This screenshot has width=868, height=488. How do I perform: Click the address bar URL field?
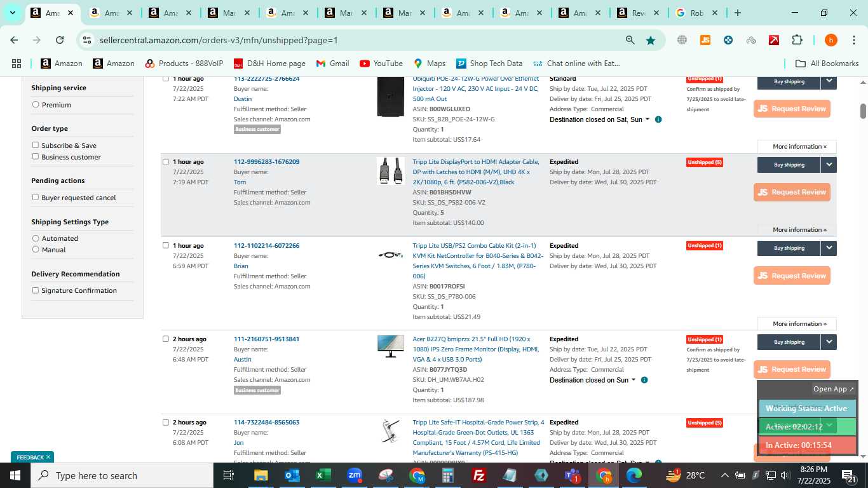click(356, 40)
